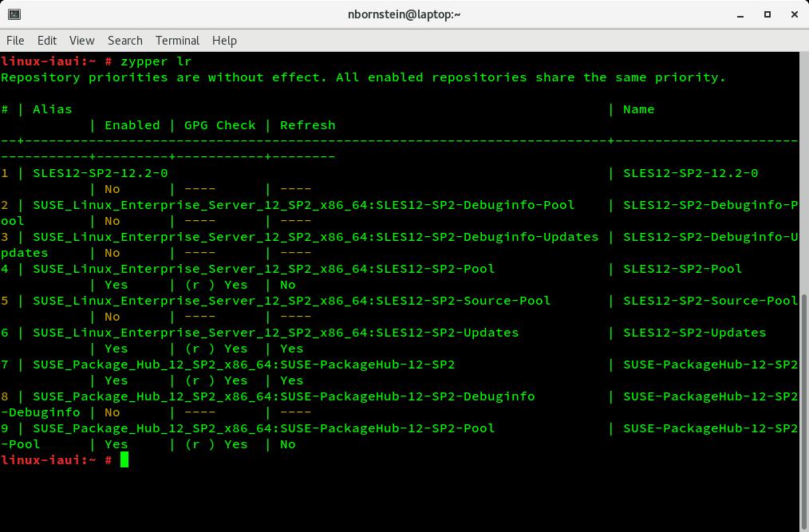Open the Search menu
Viewport: 809px width, 532px height.
[124, 40]
